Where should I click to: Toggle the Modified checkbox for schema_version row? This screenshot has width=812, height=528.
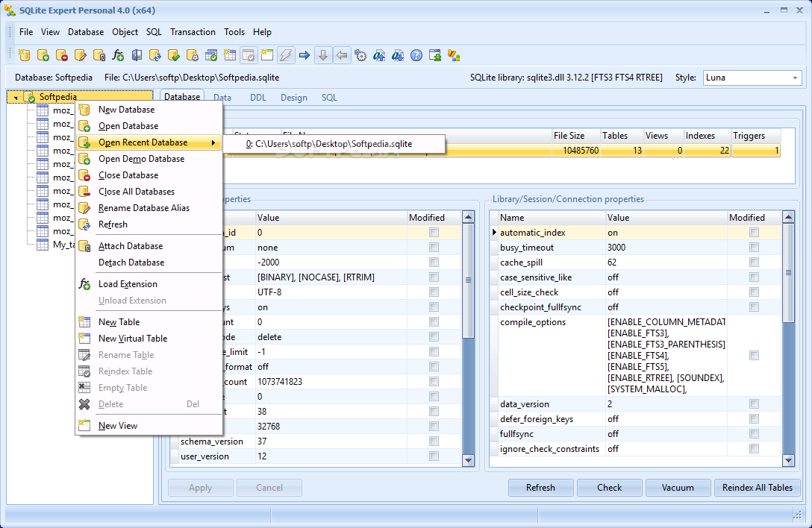pos(434,441)
